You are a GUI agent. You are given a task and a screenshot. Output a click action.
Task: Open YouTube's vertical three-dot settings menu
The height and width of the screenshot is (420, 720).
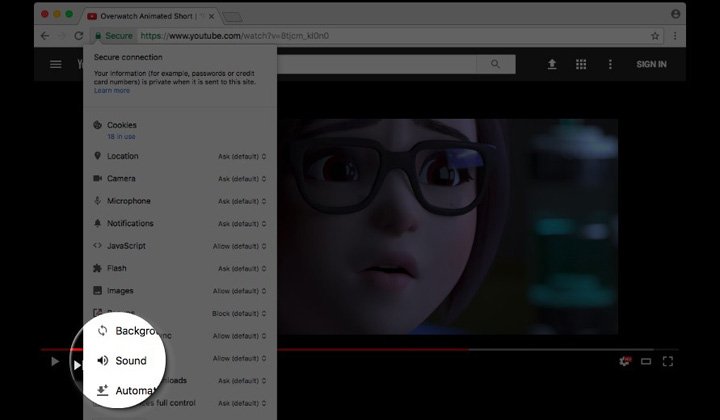point(610,64)
